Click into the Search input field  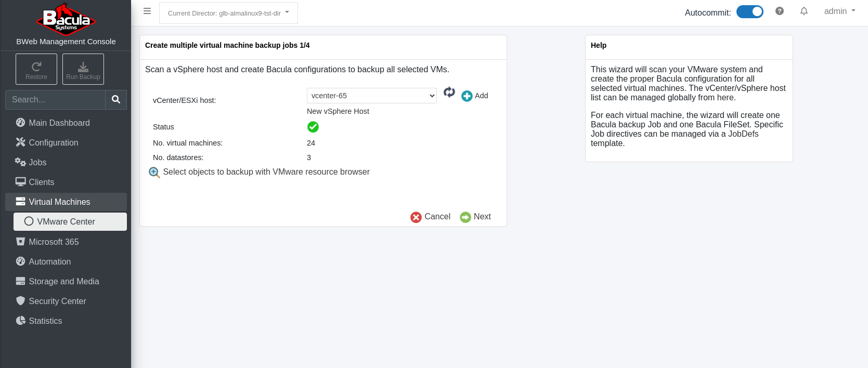click(x=55, y=99)
